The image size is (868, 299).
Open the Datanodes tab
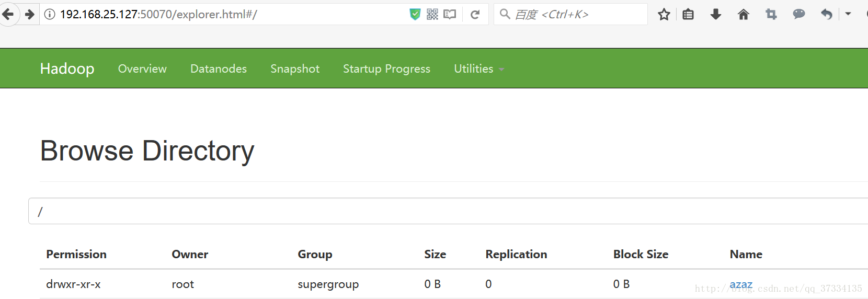point(218,68)
